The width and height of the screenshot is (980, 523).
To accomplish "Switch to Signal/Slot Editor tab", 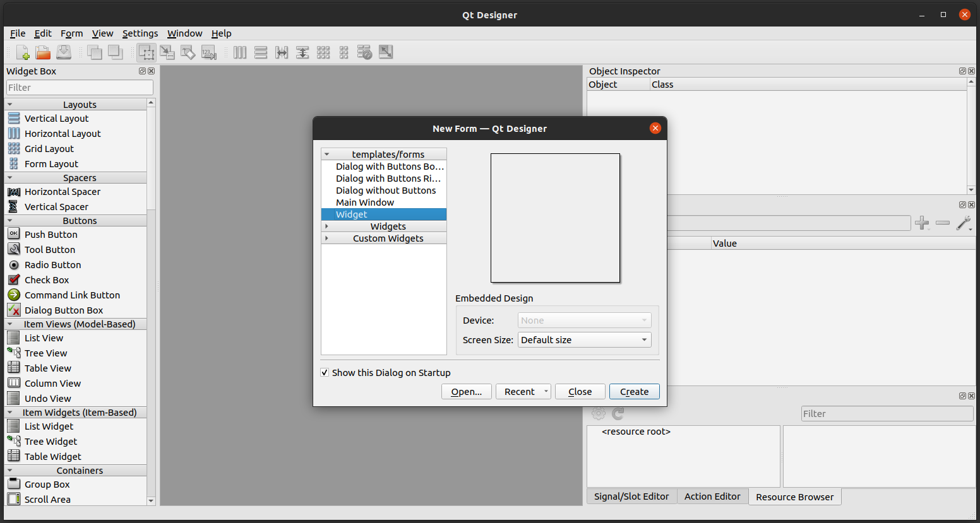I will (631, 497).
